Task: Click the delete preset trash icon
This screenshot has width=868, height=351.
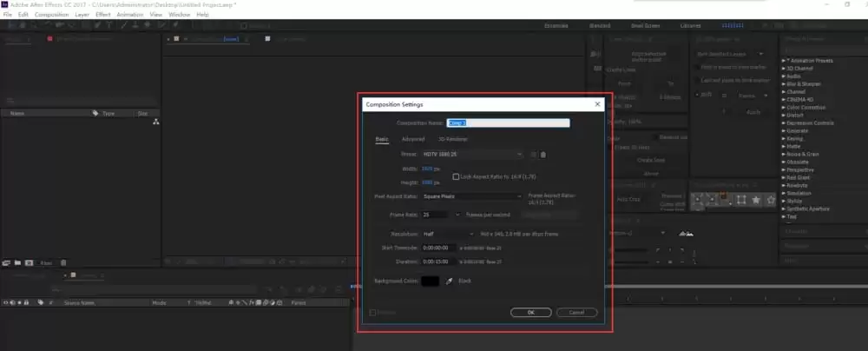Action: click(543, 155)
